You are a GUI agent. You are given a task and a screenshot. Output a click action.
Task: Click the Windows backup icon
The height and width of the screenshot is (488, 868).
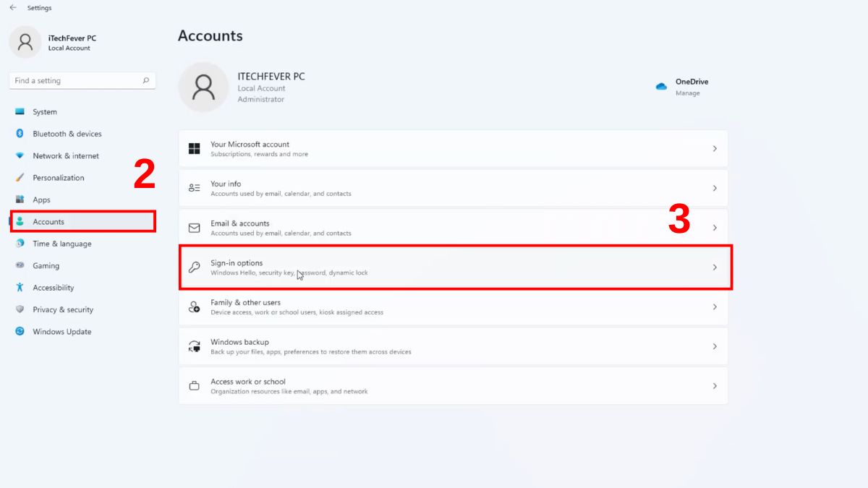[x=194, y=346]
